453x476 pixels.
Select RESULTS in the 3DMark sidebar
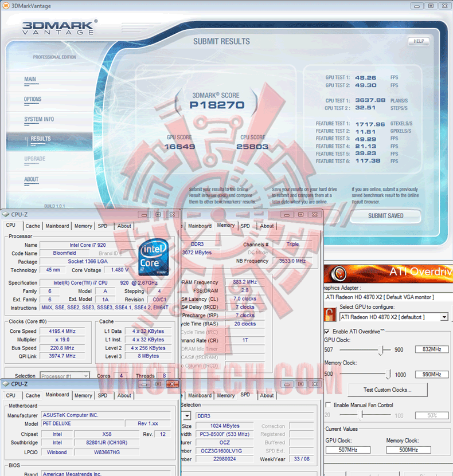(x=41, y=139)
